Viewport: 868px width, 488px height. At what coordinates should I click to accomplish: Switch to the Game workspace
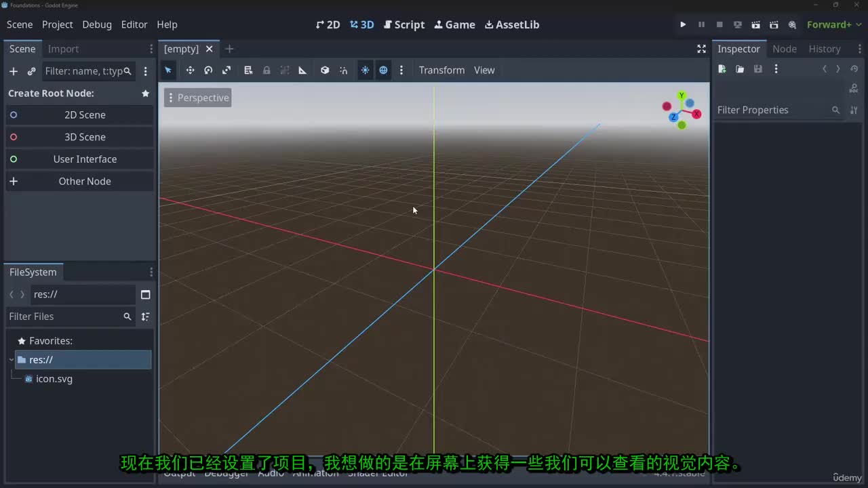(x=454, y=24)
